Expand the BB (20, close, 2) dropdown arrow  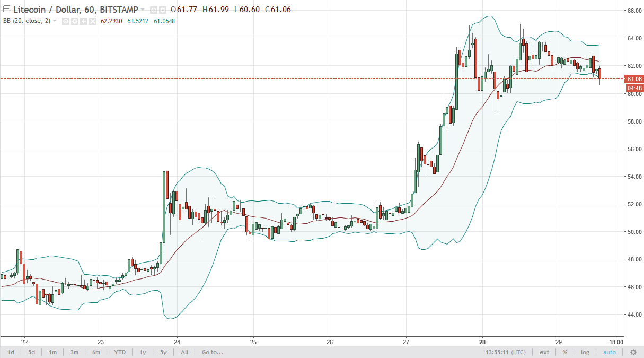(x=55, y=21)
